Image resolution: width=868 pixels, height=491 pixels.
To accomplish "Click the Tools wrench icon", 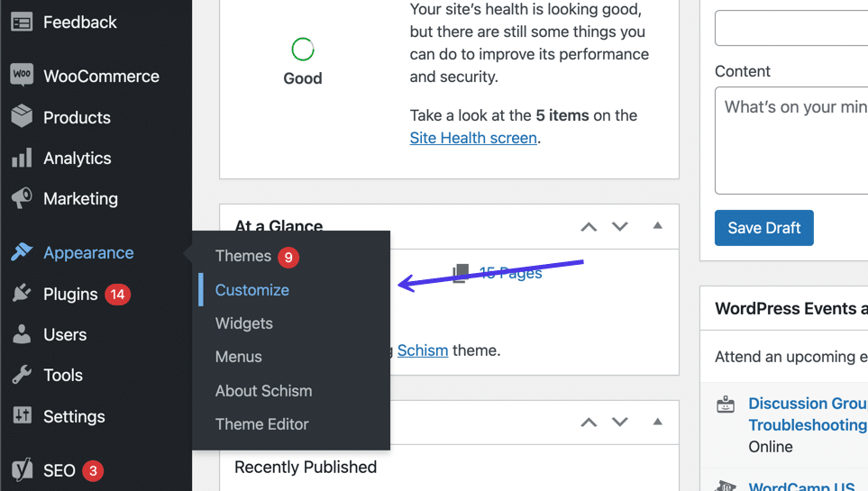I will click(22, 376).
